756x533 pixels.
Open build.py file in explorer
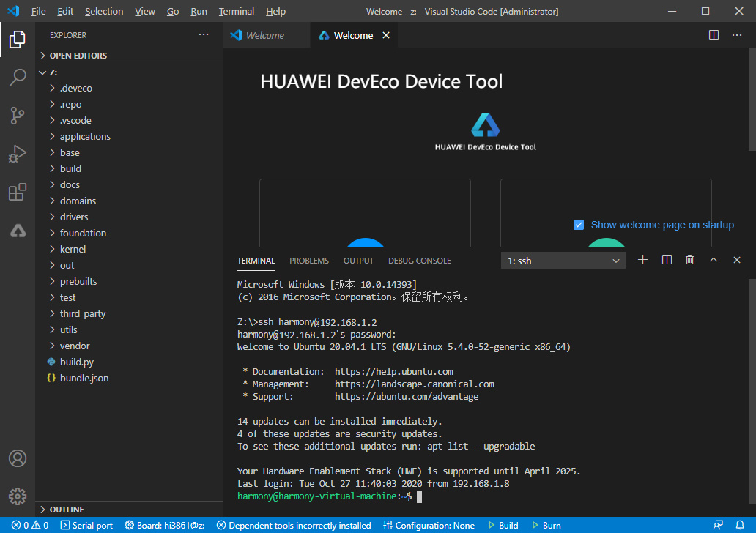(x=76, y=362)
